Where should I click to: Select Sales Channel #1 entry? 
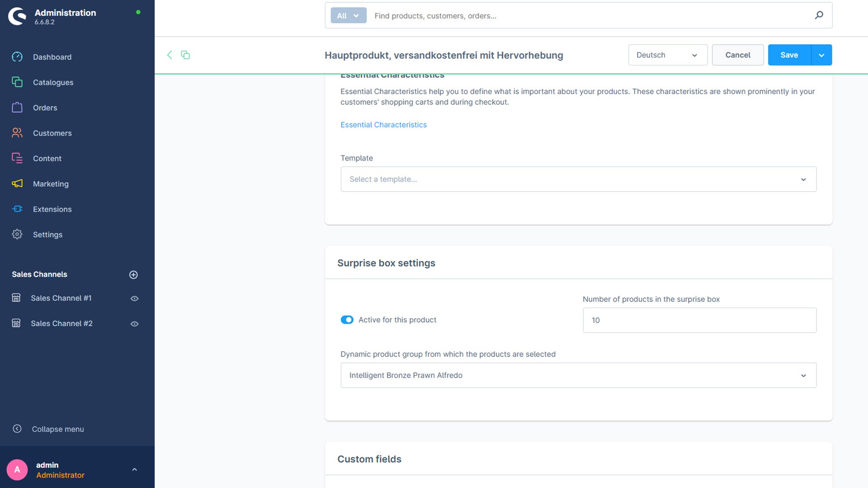point(61,298)
